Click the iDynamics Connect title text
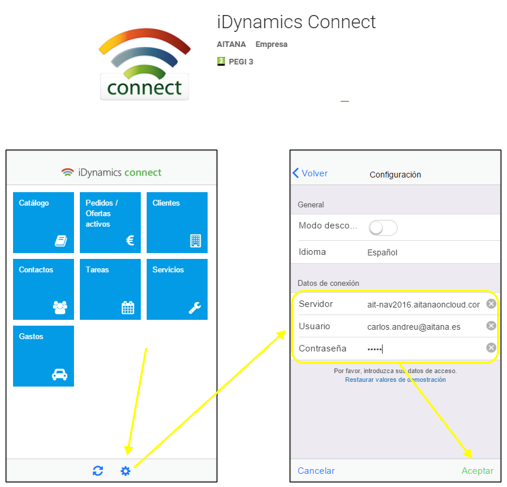 (296, 22)
